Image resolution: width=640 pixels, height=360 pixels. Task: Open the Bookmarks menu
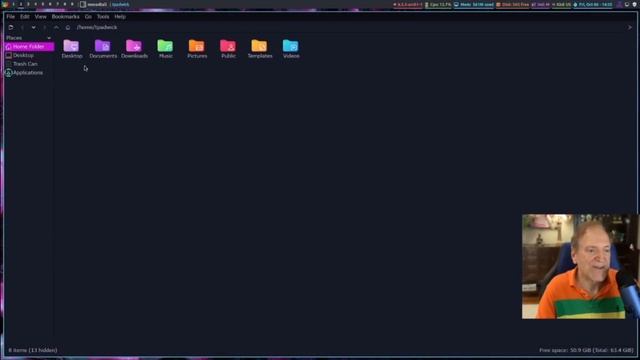click(65, 17)
